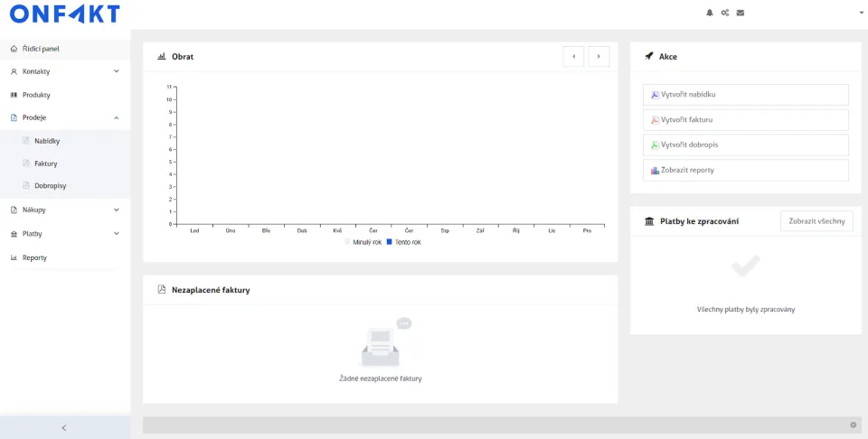The width and height of the screenshot is (868, 439).
Task: Collapse the sidebar with bottom arrow
Action: click(x=64, y=428)
